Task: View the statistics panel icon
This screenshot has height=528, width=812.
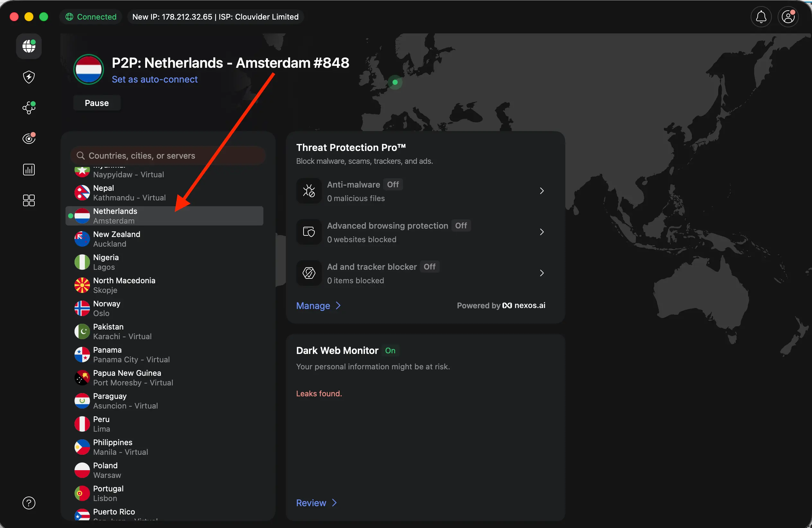Action: 28,169
